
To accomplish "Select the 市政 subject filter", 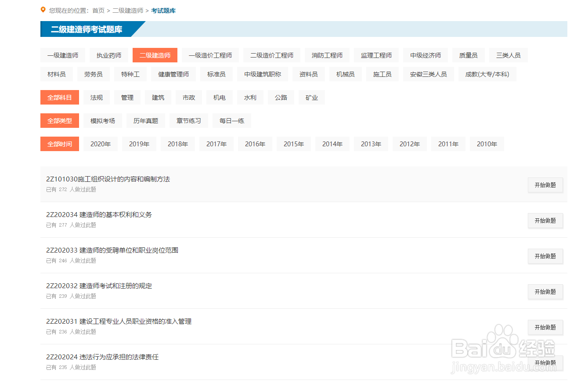I will point(189,97).
